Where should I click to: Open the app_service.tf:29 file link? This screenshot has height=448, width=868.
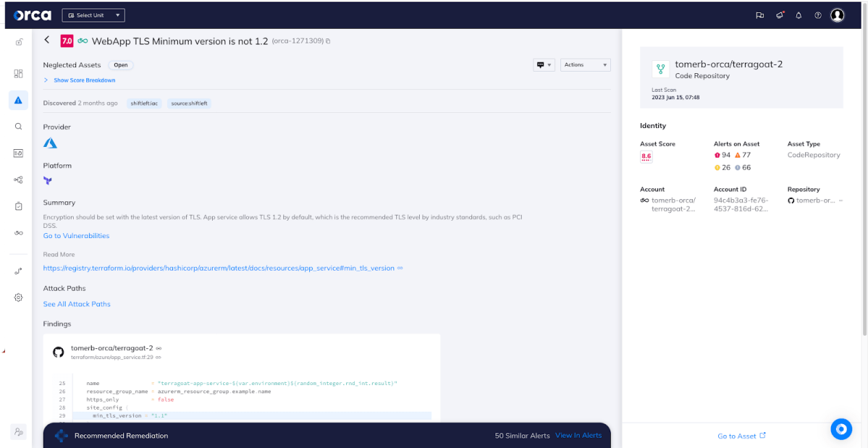point(113,358)
